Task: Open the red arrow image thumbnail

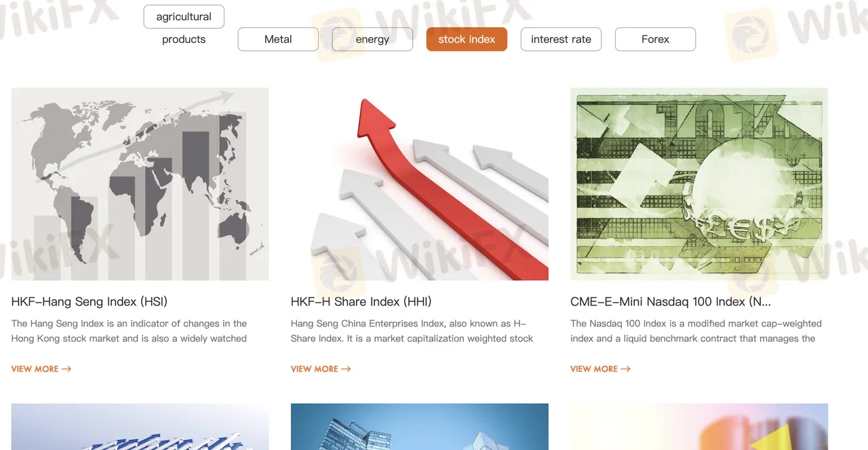Action: [420, 184]
